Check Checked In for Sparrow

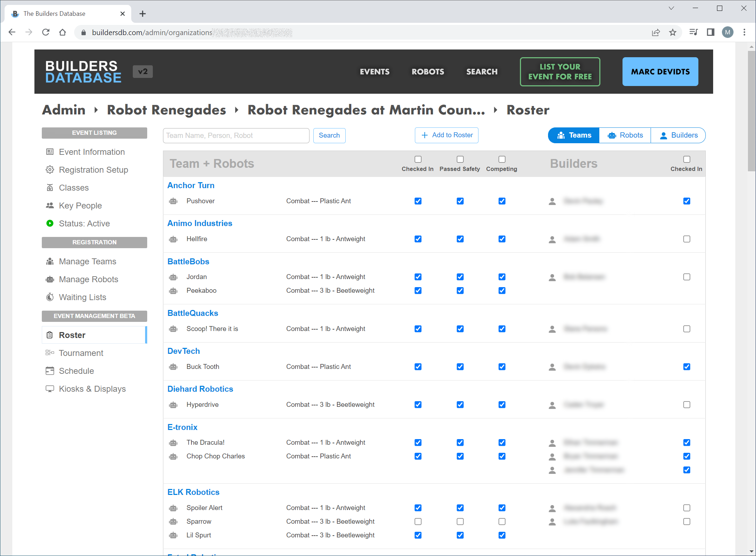[418, 522]
